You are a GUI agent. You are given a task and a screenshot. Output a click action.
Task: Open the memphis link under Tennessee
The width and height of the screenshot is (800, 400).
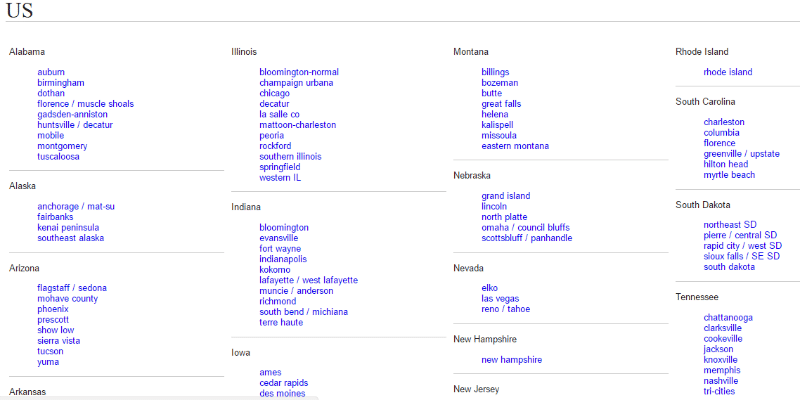[722, 370]
